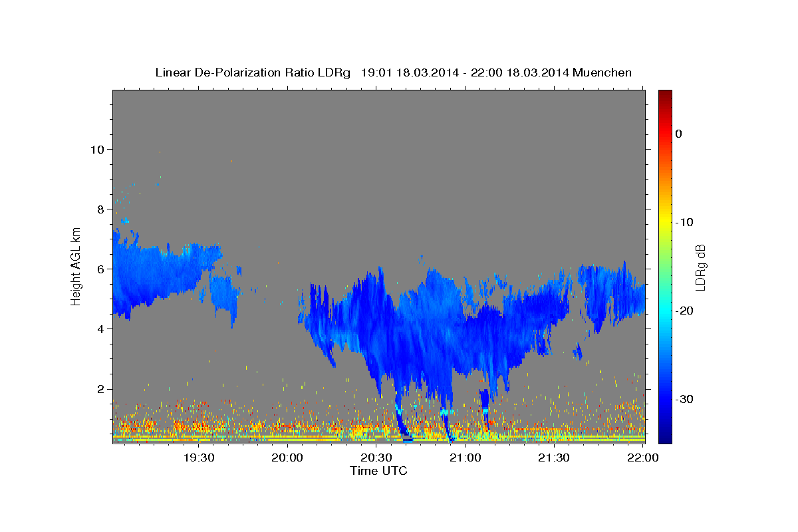
Task: Click the 'Muenchen' location label in the title
Action: click(x=602, y=72)
